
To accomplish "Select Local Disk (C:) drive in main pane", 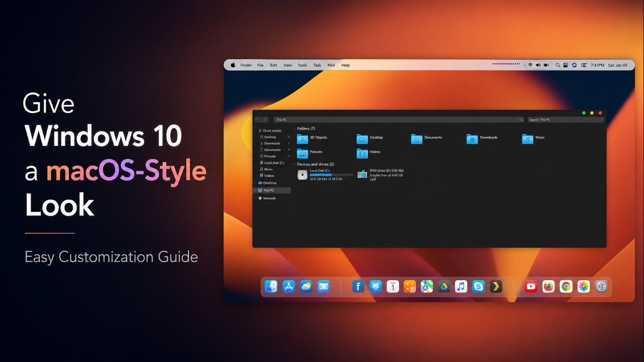I will 325,174.
